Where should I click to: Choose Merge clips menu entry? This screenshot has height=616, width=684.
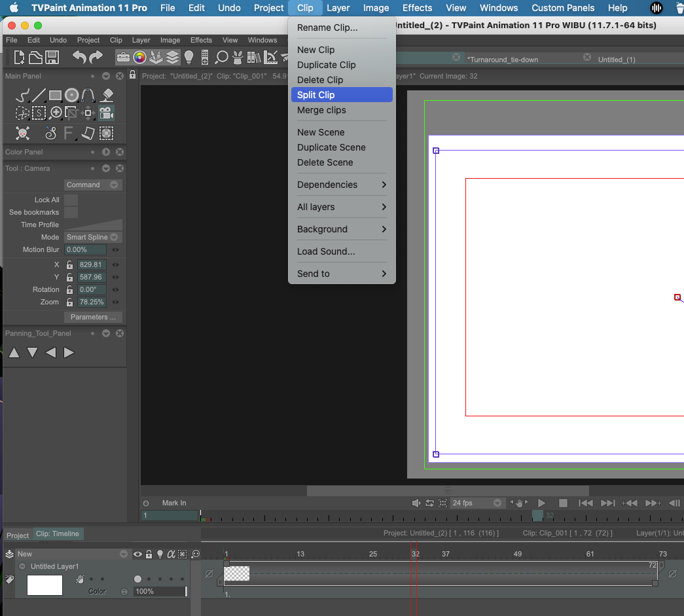(x=342, y=110)
